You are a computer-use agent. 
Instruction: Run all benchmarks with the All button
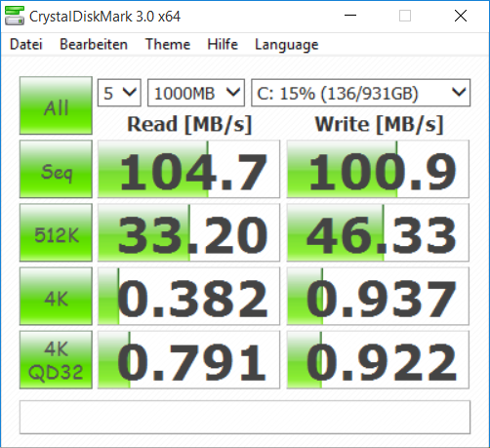point(56,105)
